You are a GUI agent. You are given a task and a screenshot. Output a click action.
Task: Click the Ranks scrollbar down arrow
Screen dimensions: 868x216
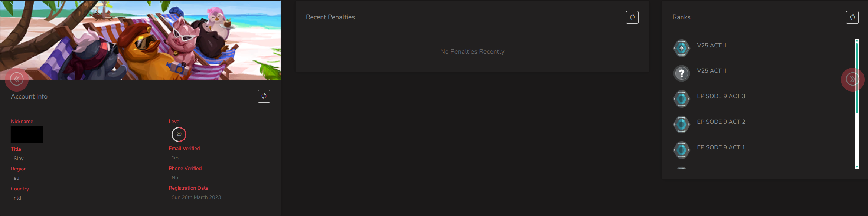tap(857, 167)
